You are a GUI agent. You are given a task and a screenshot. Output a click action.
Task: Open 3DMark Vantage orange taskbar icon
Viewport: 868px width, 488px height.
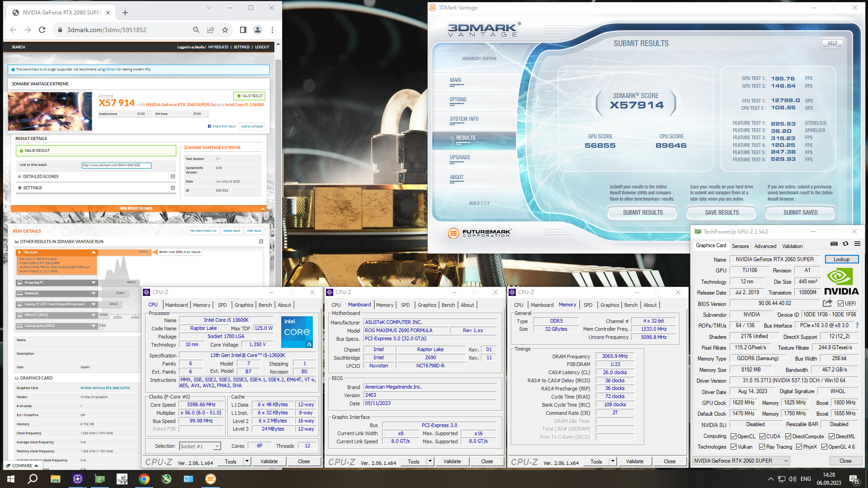[x=211, y=479]
